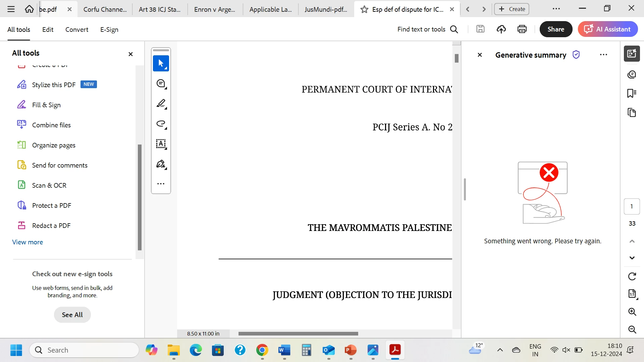This screenshot has height=362, width=644.
Task: Select the highlighter pen tool
Action: [161, 104]
